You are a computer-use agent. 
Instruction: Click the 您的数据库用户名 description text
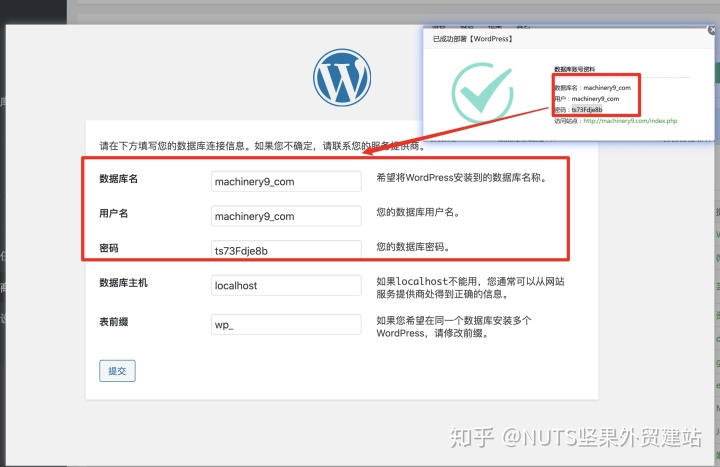418,212
